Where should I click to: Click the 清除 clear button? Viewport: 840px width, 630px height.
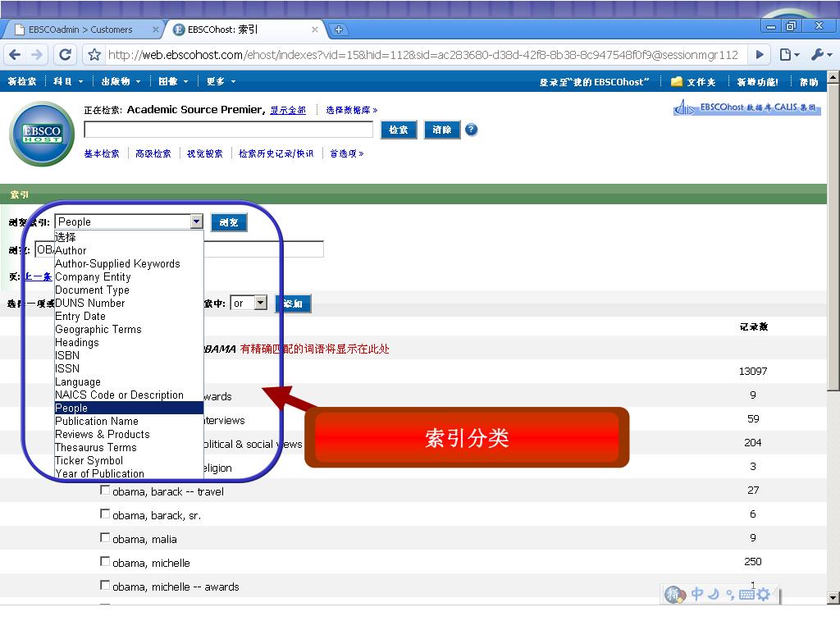click(442, 130)
